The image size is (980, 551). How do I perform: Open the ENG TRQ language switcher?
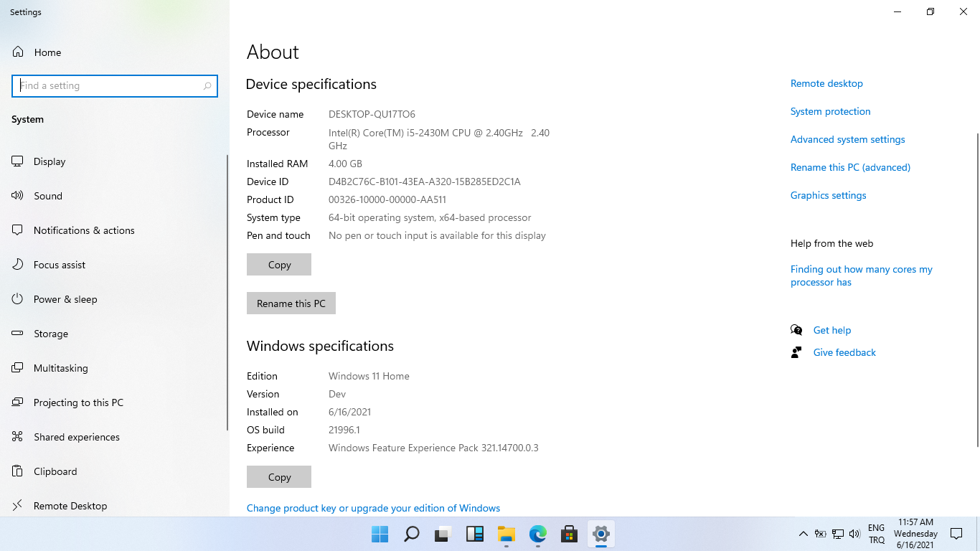click(x=877, y=534)
